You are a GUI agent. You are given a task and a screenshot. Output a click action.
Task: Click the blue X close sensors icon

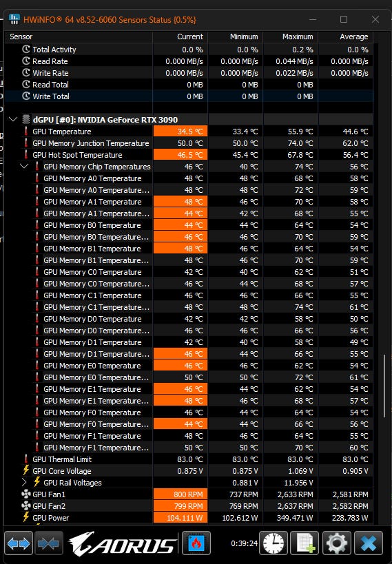pyautogui.click(x=369, y=543)
